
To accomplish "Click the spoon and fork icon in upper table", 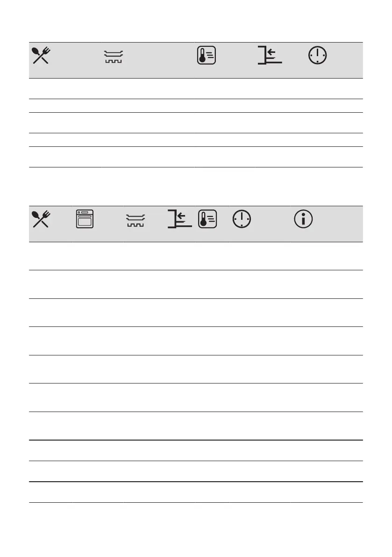I will pos(41,55).
